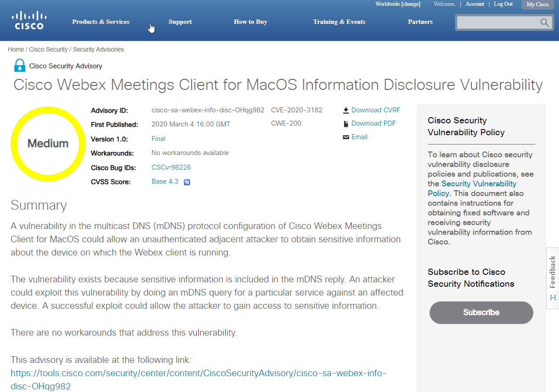559x392 pixels.
Task: Click the '2020 March 4 16:00 GMT' date
Action: (x=191, y=124)
